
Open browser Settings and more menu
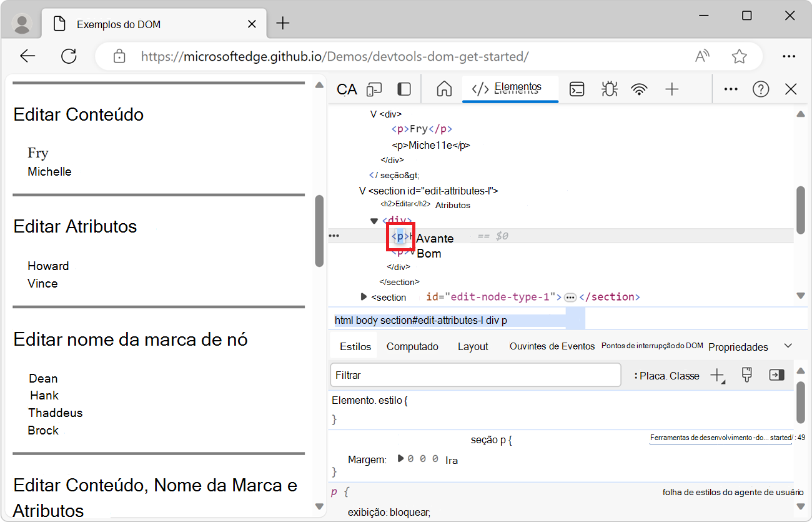point(789,56)
